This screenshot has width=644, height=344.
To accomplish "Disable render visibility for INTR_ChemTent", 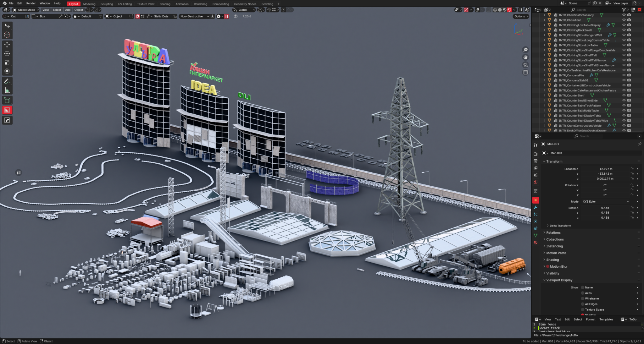I will pyautogui.click(x=629, y=20).
